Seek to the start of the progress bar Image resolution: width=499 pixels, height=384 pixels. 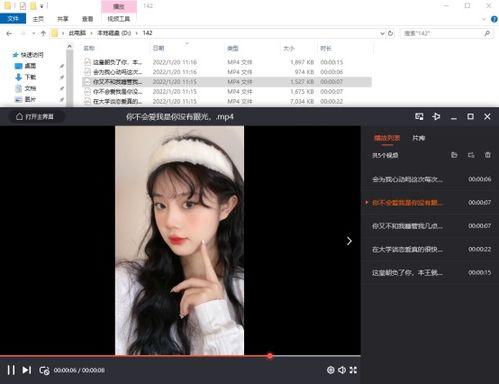(x=1, y=356)
